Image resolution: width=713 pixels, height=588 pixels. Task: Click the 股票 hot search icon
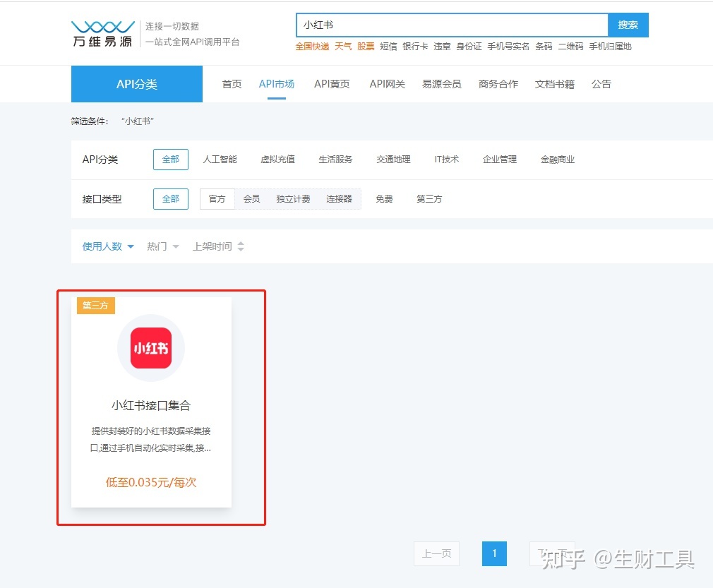[x=366, y=47]
